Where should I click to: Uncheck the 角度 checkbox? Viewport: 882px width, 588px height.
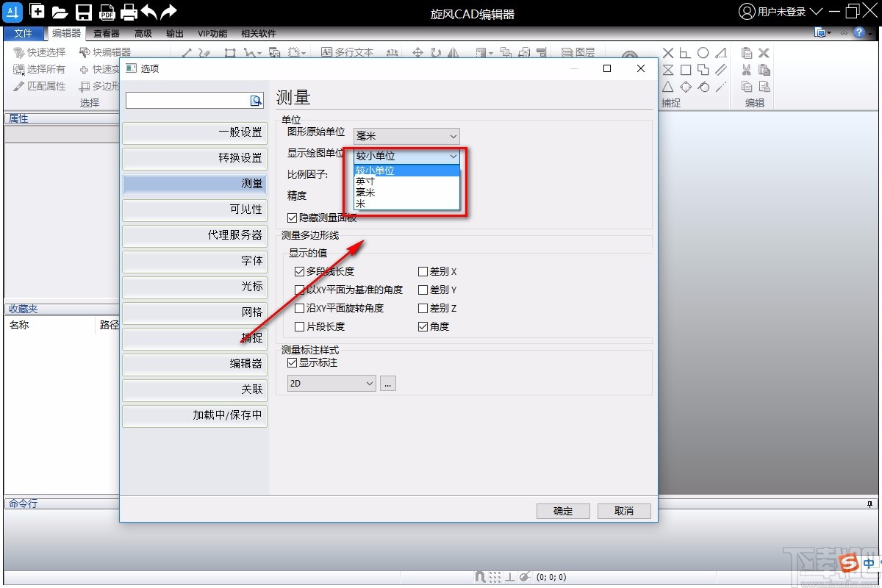pos(423,326)
